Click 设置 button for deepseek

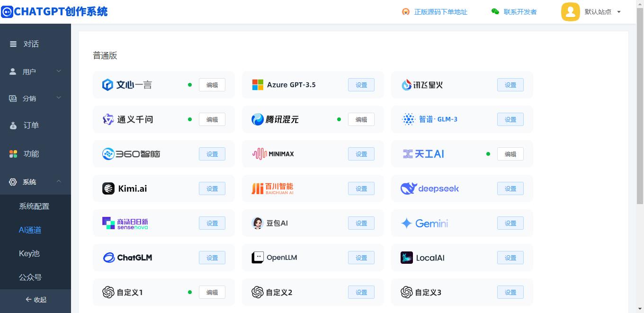point(510,189)
